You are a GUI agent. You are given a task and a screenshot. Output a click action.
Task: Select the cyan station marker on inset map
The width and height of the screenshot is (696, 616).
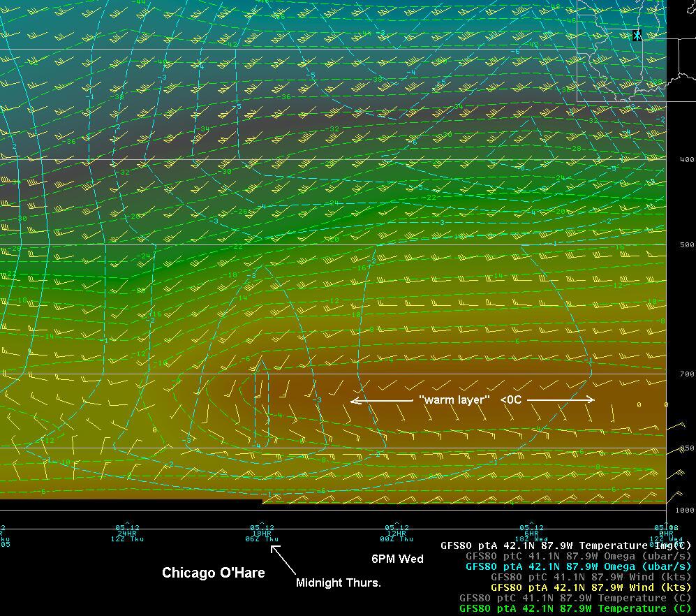point(637,35)
